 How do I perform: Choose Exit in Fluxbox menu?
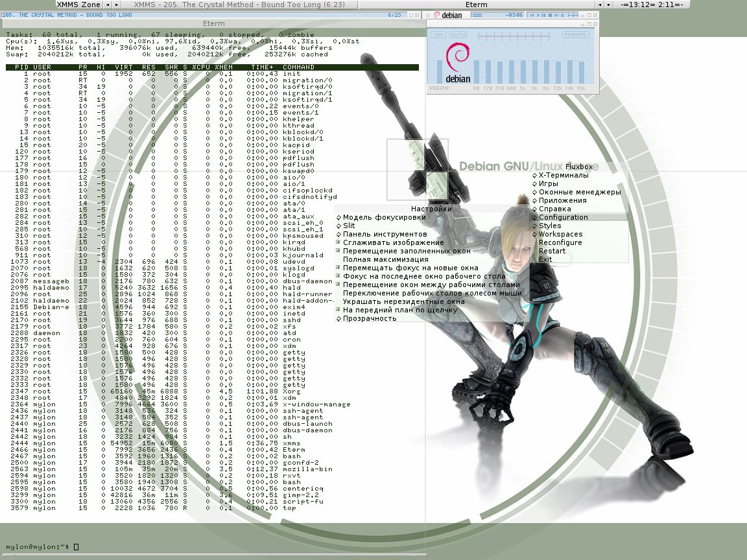tap(579, 259)
